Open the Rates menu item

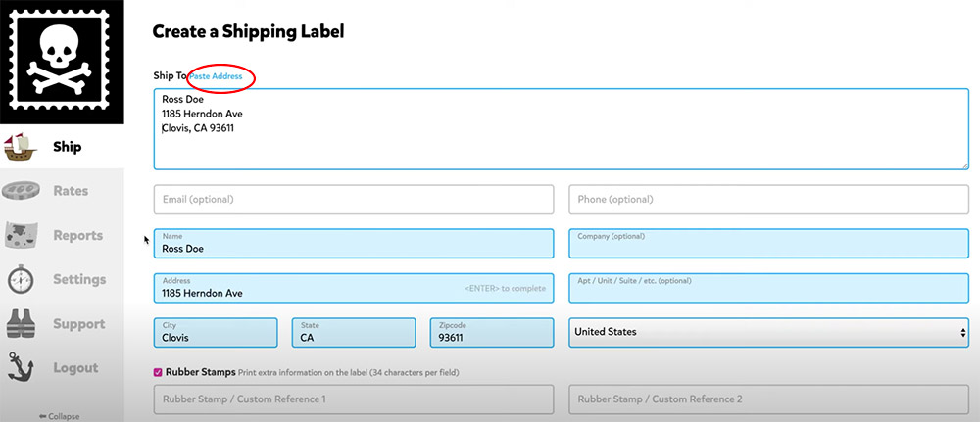coord(71,191)
